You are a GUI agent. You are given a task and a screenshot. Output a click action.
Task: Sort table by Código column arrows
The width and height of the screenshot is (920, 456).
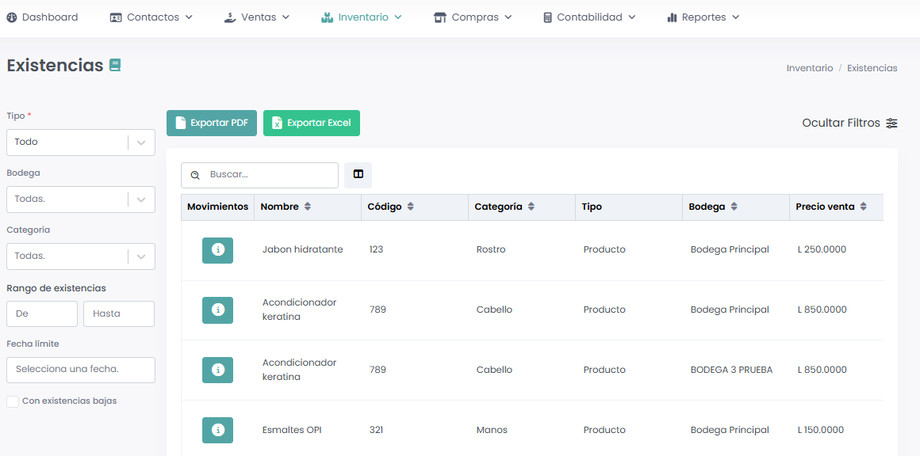click(411, 207)
